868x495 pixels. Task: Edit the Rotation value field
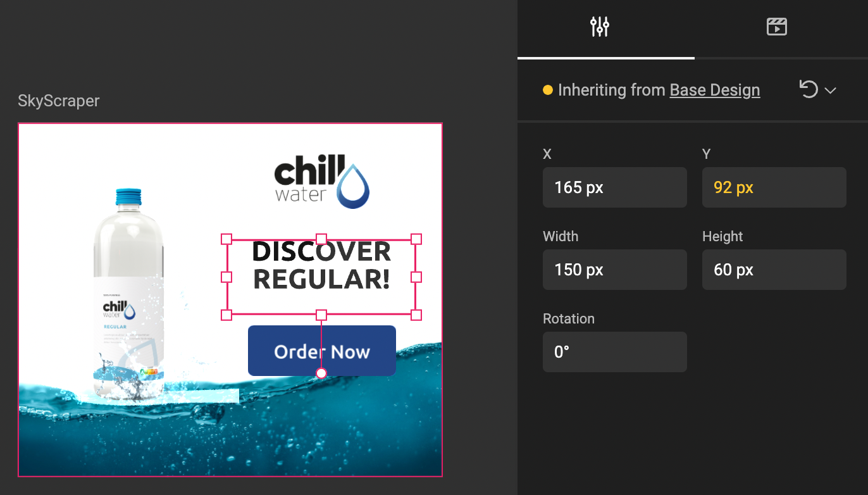point(615,352)
